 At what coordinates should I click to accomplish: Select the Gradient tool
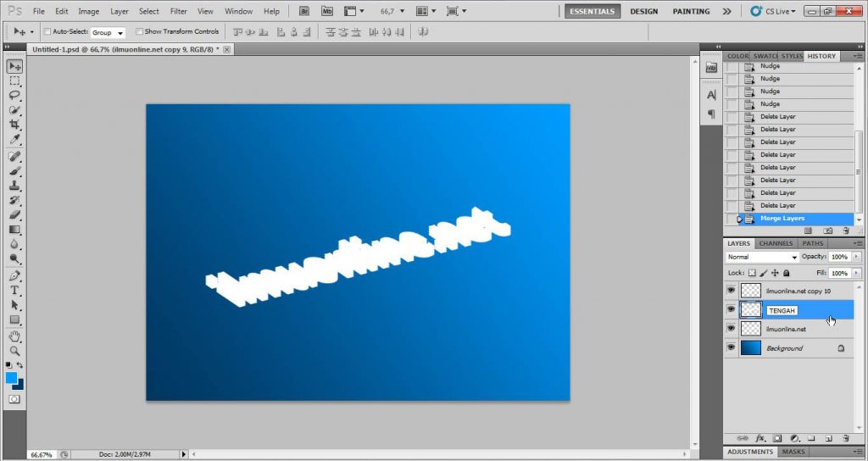click(x=14, y=229)
